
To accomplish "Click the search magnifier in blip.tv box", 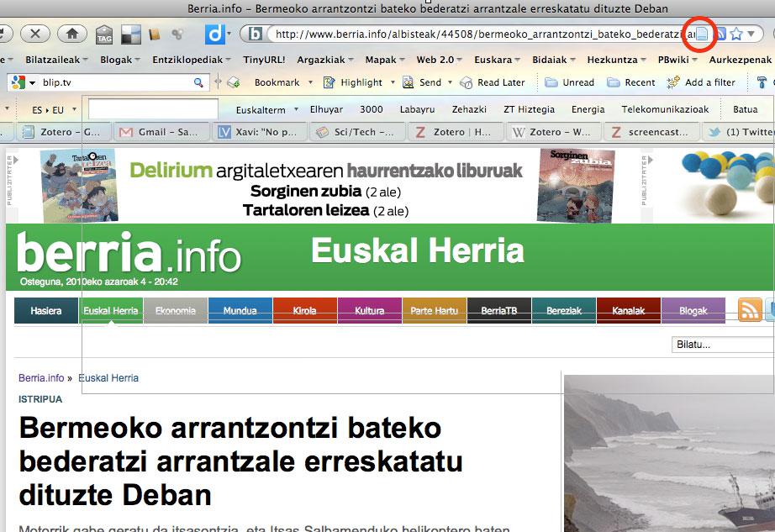I will tap(199, 83).
